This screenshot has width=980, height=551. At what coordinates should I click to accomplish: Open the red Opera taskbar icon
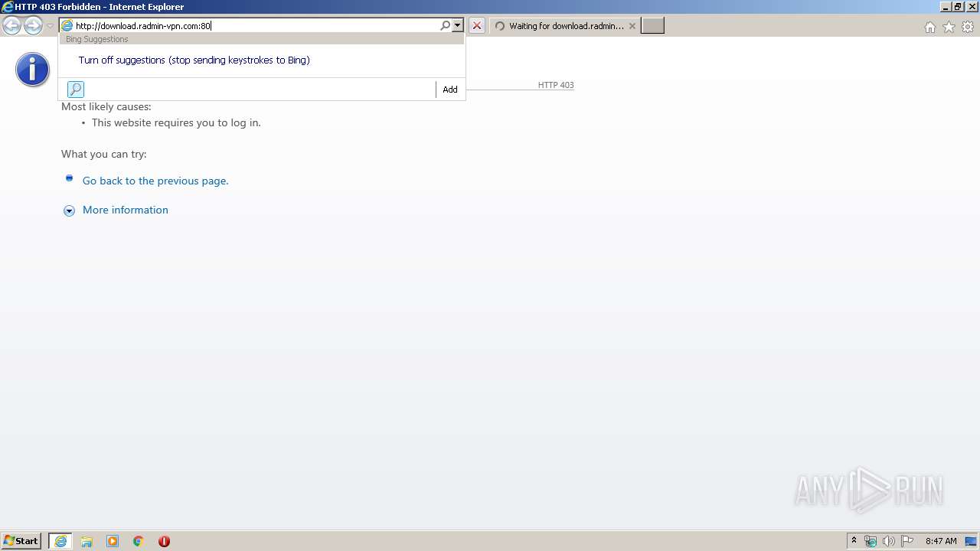pyautogui.click(x=164, y=541)
